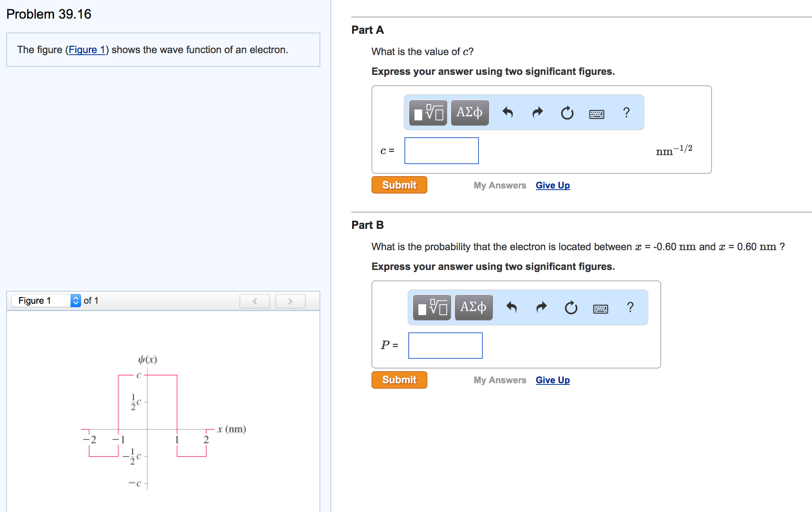Click redo arrow in Part B toolbar
The height and width of the screenshot is (512, 812).
pyautogui.click(x=541, y=308)
